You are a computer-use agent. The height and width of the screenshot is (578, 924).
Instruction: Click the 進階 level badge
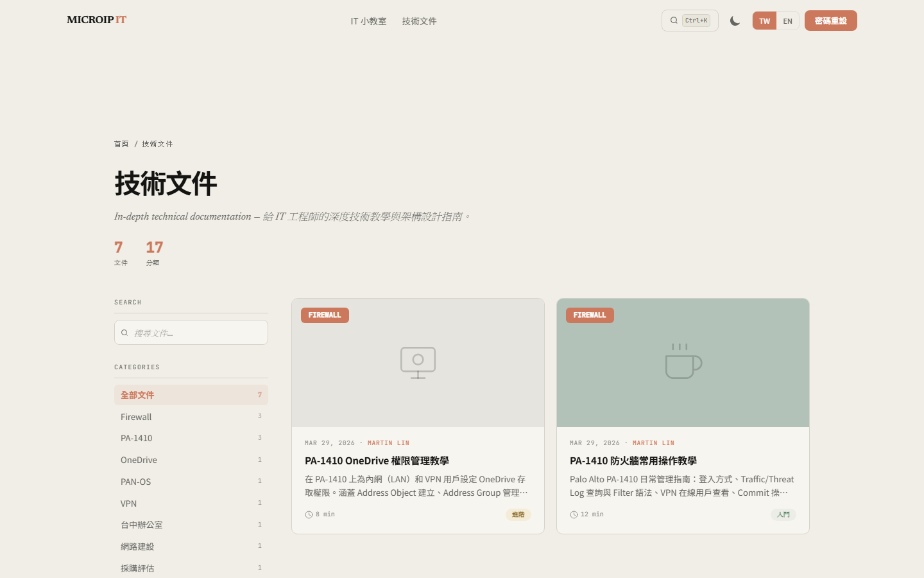pyautogui.click(x=518, y=514)
